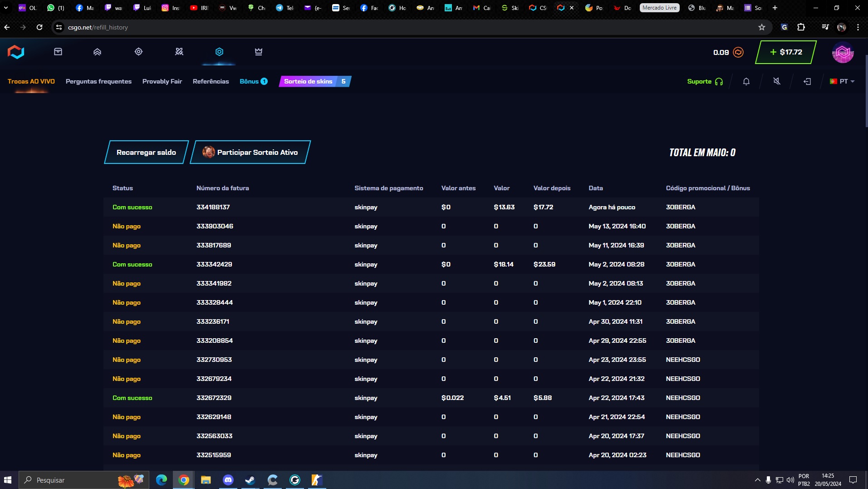Viewport: 868px width, 489px height.
Task: Click the Suporte headset link
Action: tap(705, 82)
